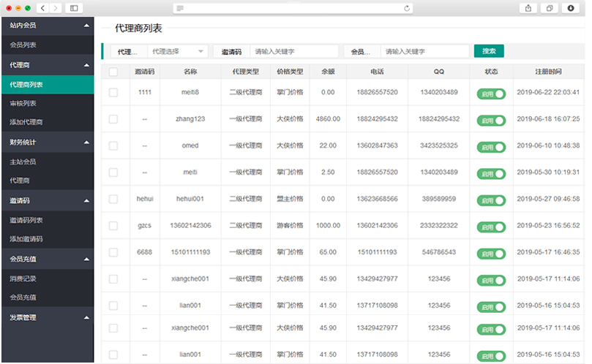Toggle the browser sidebar icon
This screenshot has width=592, height=364.
point(74,8)
